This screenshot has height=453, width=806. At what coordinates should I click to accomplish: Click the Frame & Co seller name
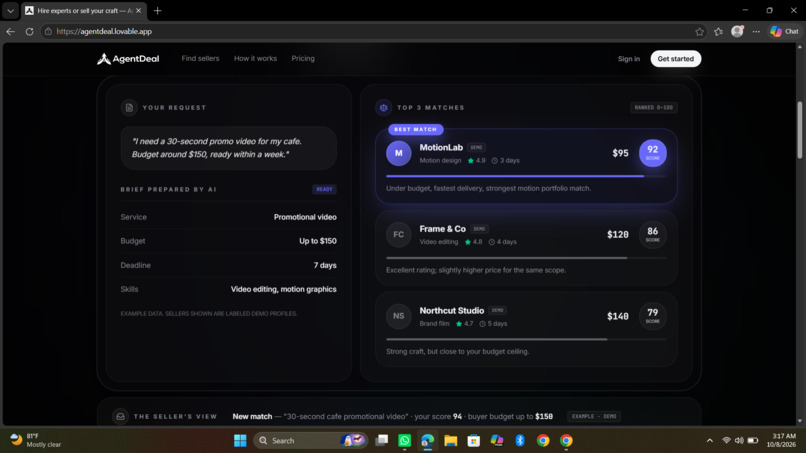coord(443,229)
